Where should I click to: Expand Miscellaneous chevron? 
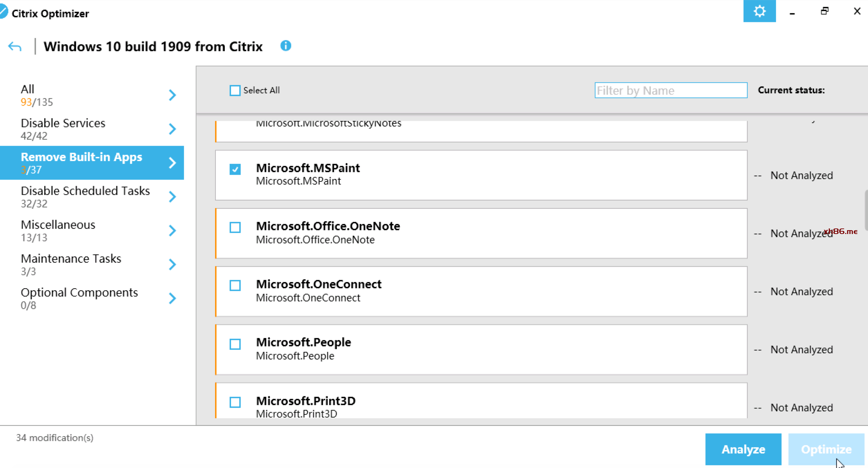pos(172,231)
